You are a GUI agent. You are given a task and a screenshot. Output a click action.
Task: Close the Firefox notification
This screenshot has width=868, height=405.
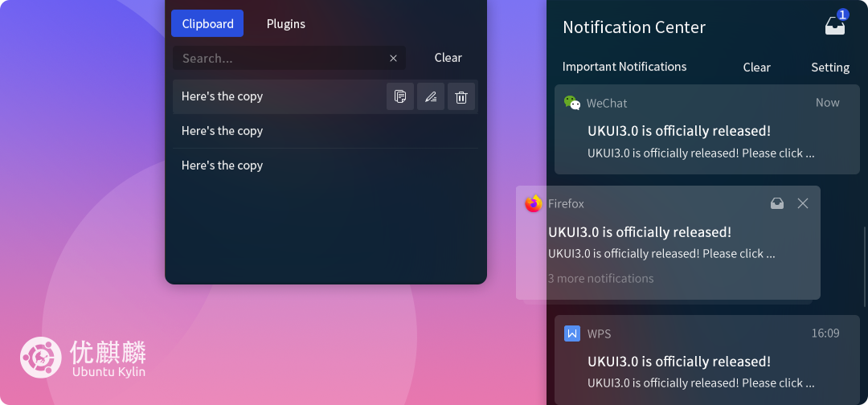point(803,203)
